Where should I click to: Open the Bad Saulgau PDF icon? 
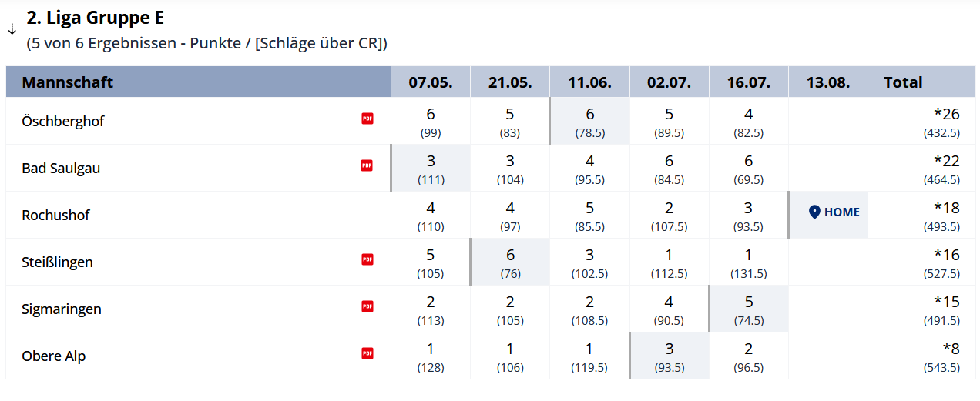(x=367, y=165)
